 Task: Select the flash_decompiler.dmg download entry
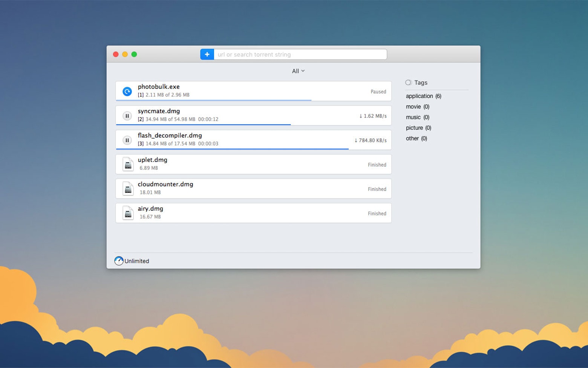[x=253, y=140]
